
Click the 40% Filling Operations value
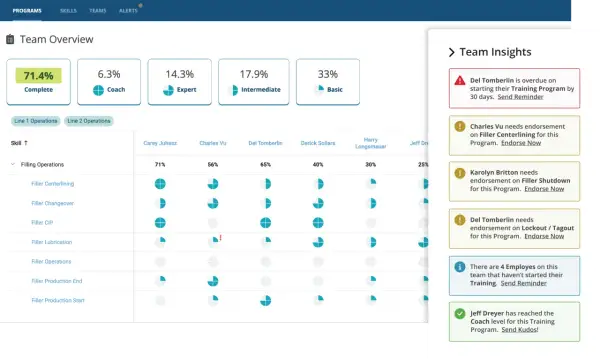pos(318,165)
